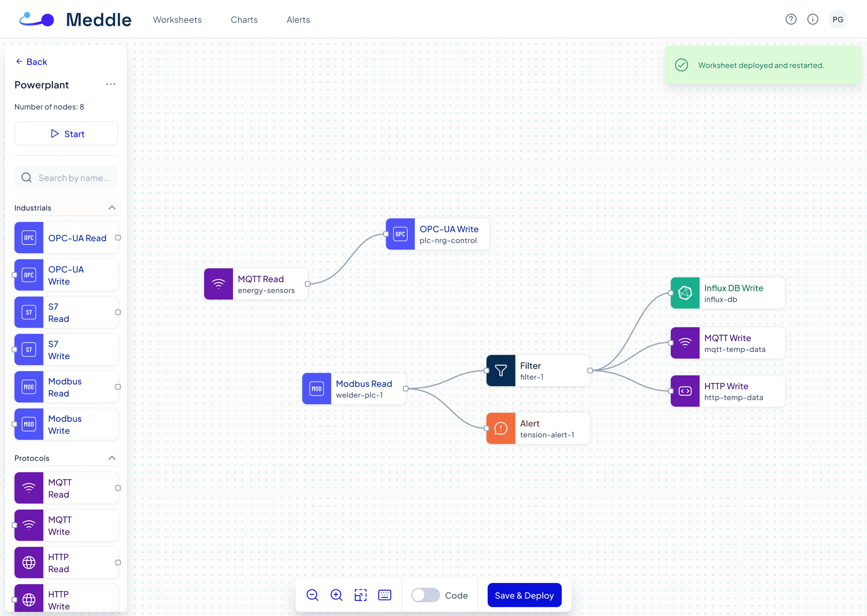The image size is (867, 616).
Task: Click the Protocols section heading
Action: click(x=32, y=458)
